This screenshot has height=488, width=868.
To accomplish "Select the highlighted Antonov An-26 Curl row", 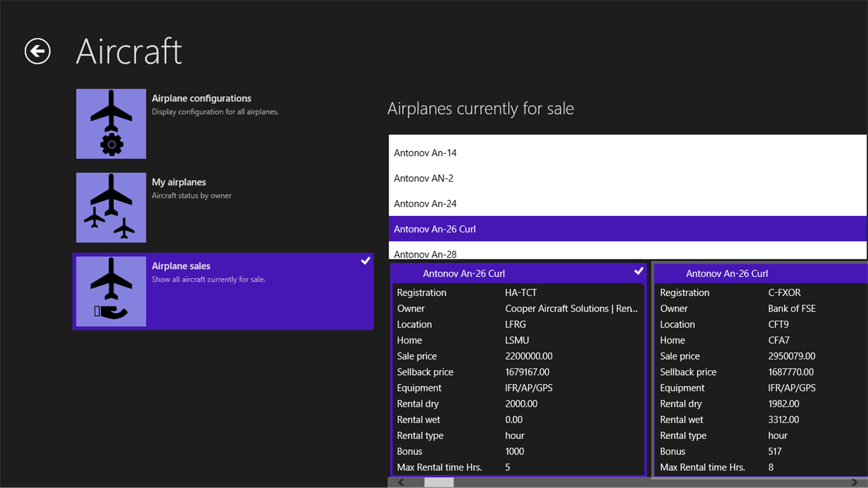I will coord(435,229).
